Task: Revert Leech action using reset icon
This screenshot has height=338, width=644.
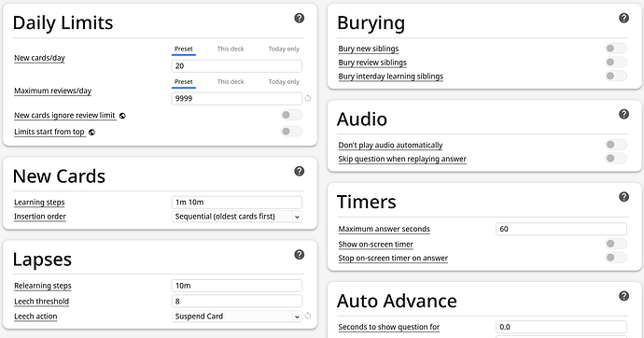Action: (x=308, y=316)
